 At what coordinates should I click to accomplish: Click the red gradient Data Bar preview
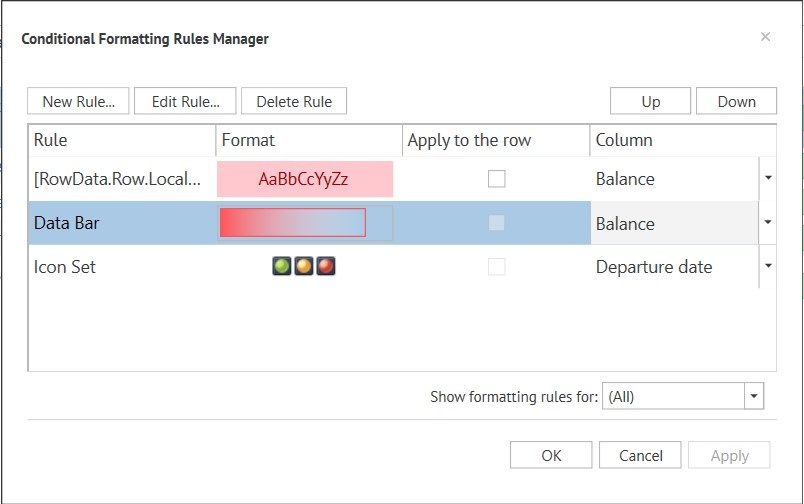tap(293, 223)
